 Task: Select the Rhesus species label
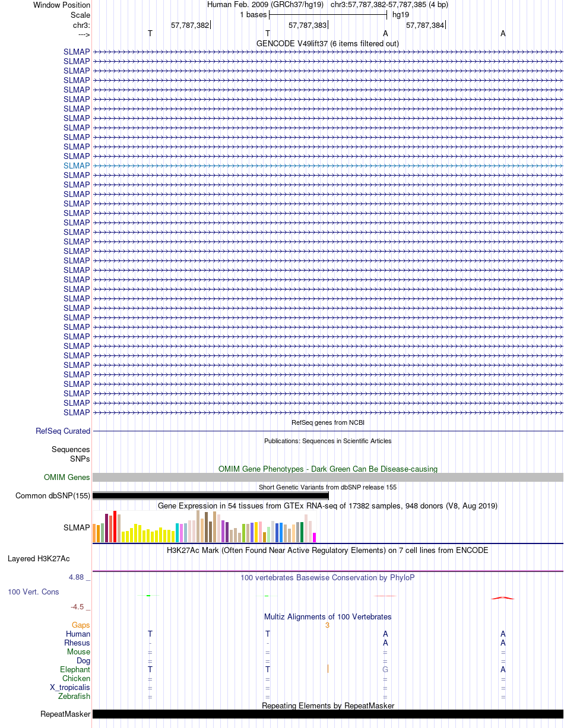click(x=77, y=643)
